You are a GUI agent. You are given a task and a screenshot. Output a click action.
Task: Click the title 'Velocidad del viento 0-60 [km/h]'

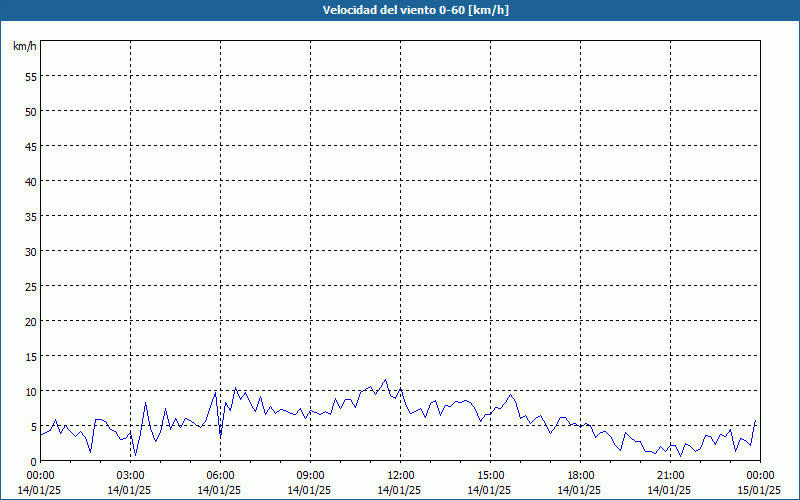click(x=415, y=10)
